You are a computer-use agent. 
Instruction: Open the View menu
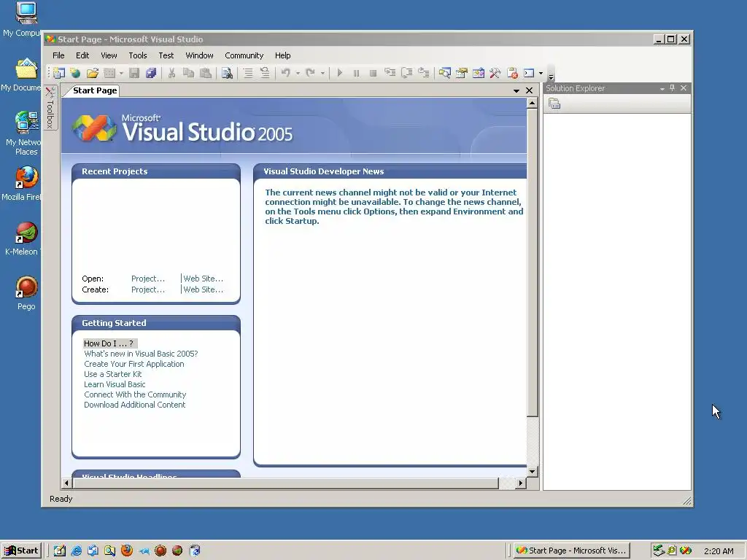point(109,55)
